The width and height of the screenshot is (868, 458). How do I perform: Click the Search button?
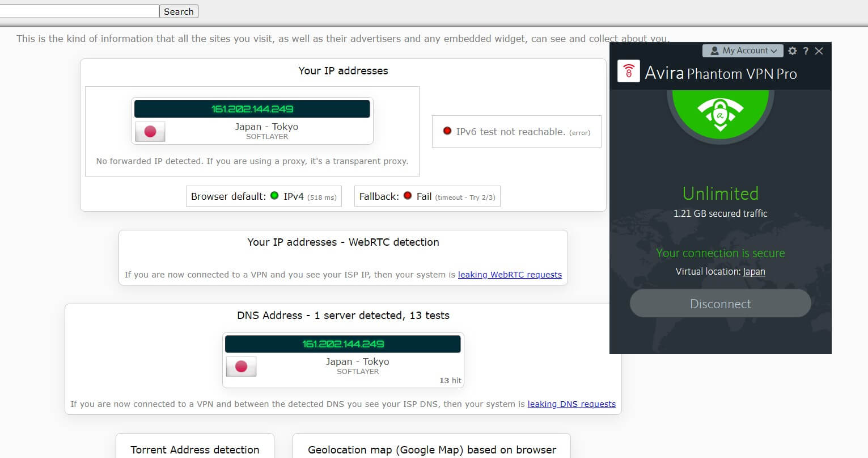point(179,11)
